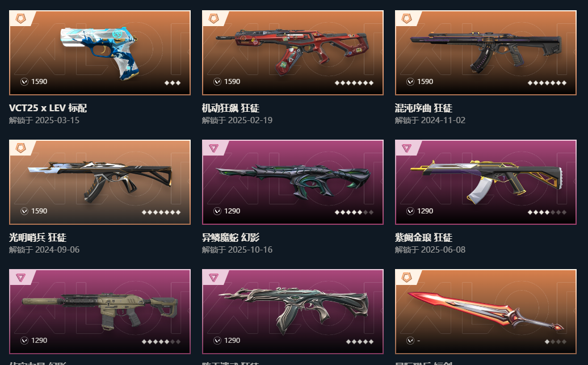Click the orange tier badge on VCT25 x LEV card
Viewport: 588px width, 365px height.
[21, 18]
